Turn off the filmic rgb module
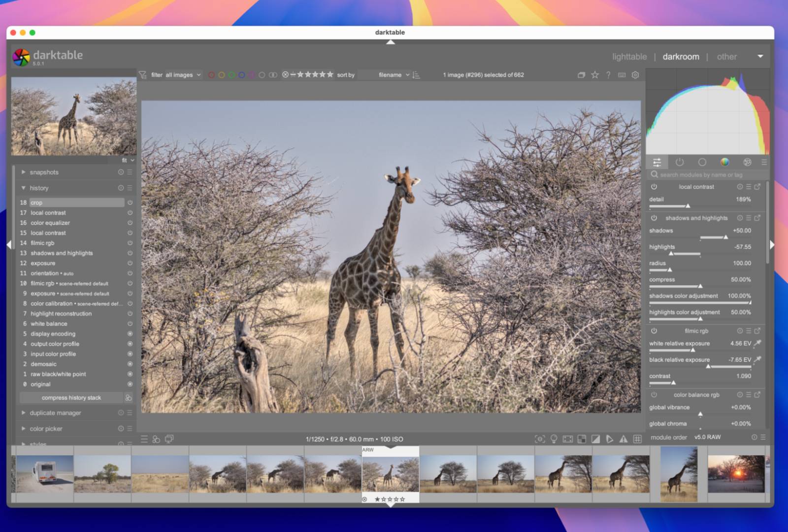 [654, 331]
